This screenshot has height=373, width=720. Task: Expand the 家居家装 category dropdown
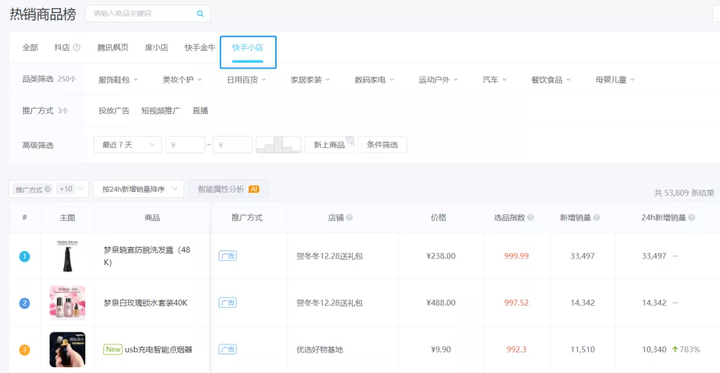pos(310,80)
